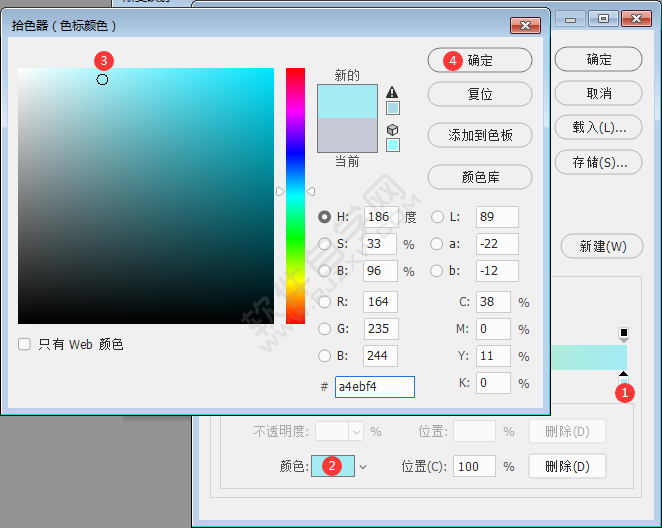Select the black opacity stop above the gradient bar

tap(624, 334)
